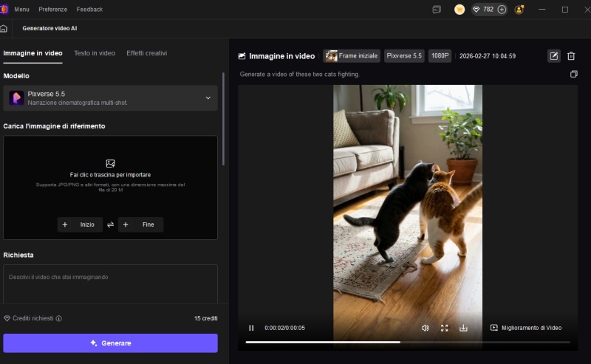Delete the generated video with trash icon
This screenshot has height=364, width=591.
click(x=571, y=56)
